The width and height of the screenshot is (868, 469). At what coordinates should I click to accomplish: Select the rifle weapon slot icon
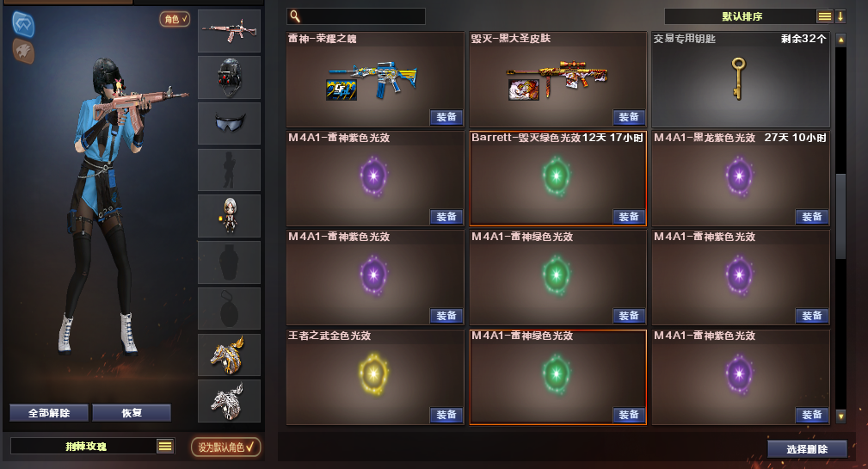229,31
